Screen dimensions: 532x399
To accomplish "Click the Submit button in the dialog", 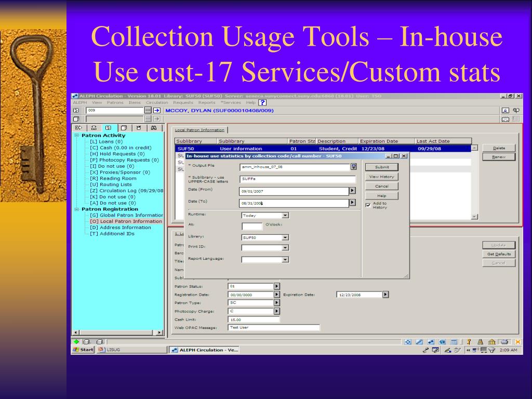I will 382,167.
